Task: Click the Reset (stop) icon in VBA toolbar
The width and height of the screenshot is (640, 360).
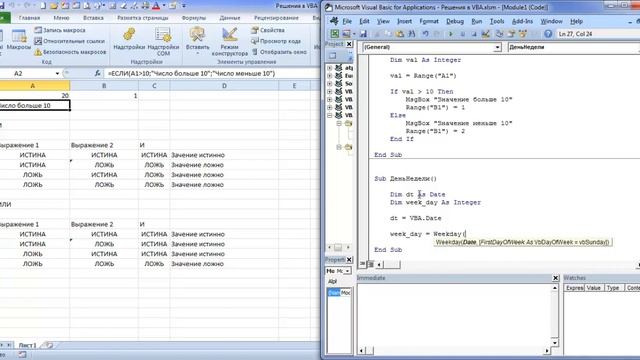Action: (x=474, y=34)
